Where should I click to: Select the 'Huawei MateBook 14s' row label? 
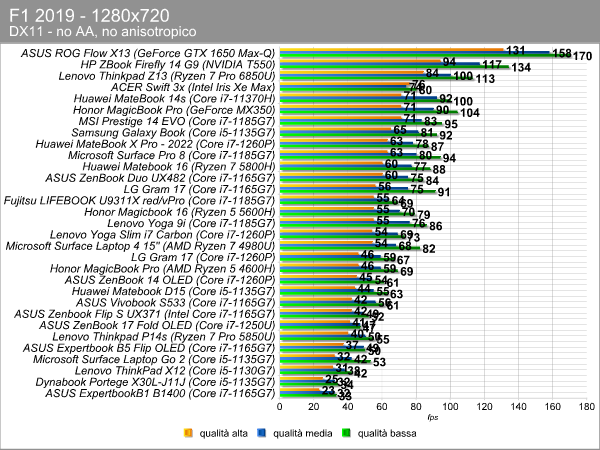174,98
